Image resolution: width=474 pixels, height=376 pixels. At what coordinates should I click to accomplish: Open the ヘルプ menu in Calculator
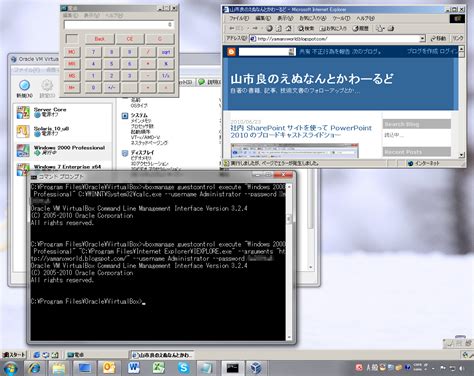coord(114,15)
